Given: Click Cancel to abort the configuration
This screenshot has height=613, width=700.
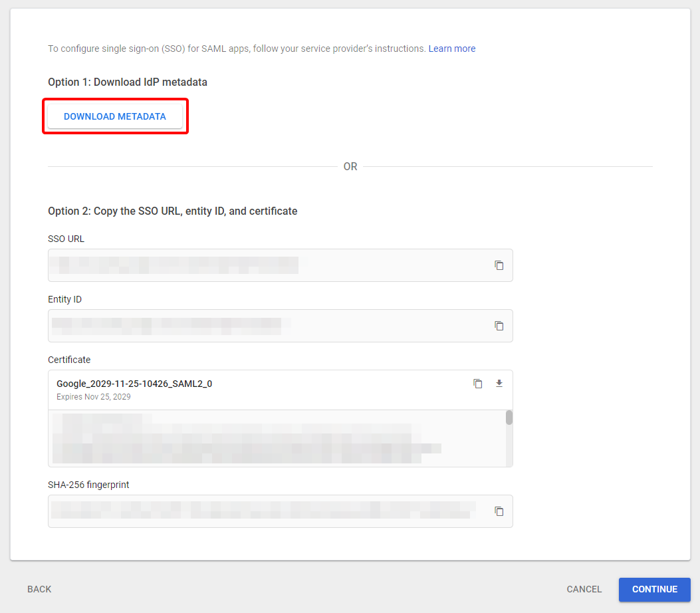Looking at the screenshot, I should click(583, 589).
